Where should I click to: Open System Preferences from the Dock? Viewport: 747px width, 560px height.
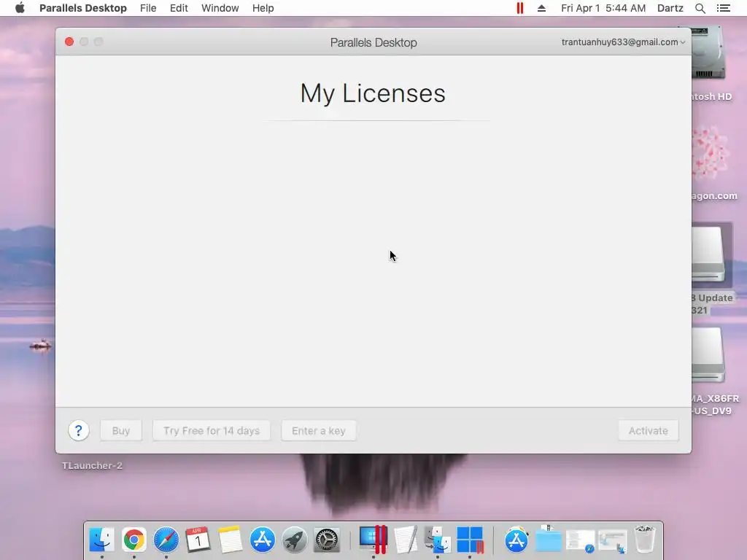click(327, 540)
